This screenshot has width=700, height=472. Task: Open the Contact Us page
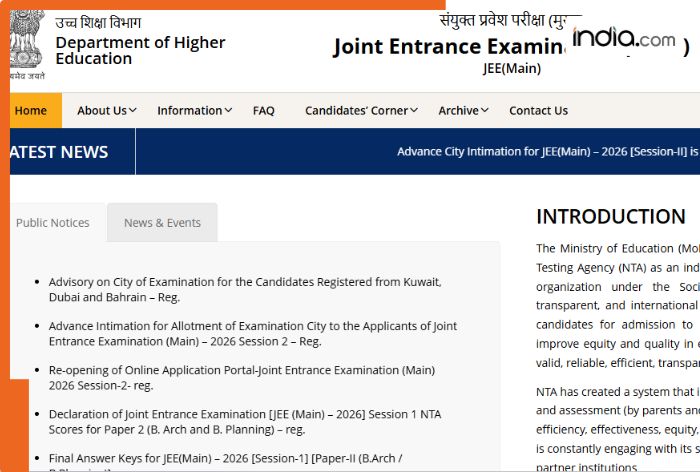pyautogui.click(x=538, y=110)
